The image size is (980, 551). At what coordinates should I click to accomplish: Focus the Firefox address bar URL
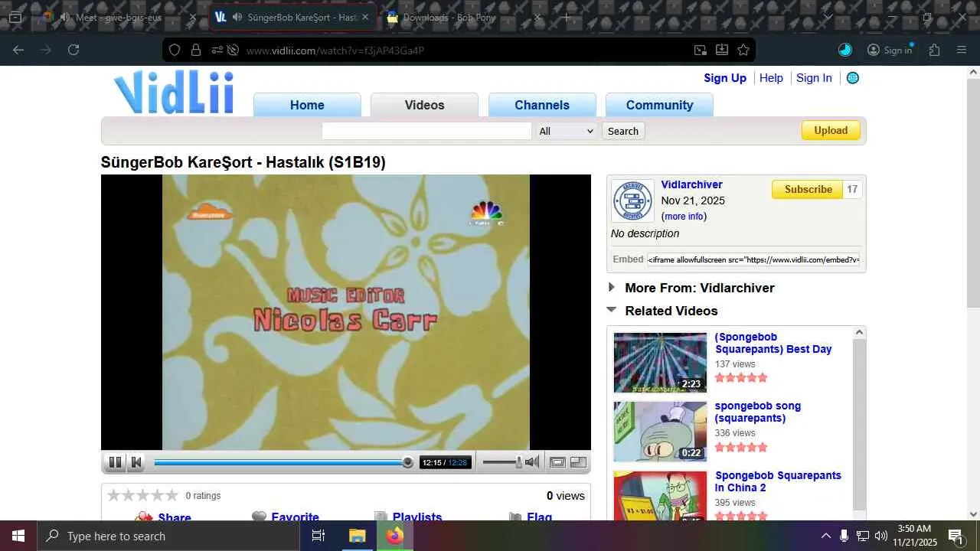(459, 51)
